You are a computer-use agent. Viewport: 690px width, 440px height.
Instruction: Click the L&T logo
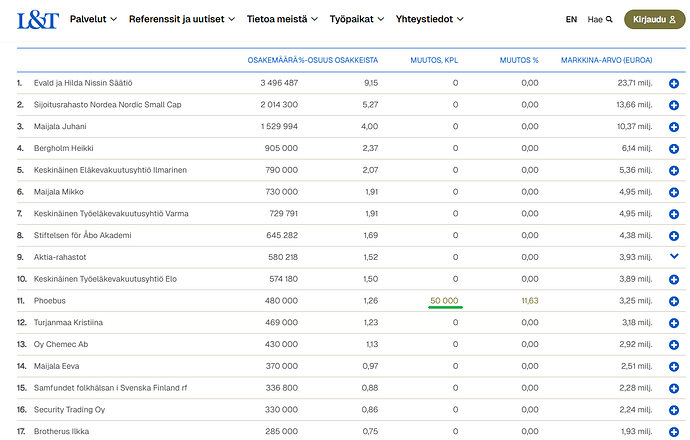pos(38,20)
